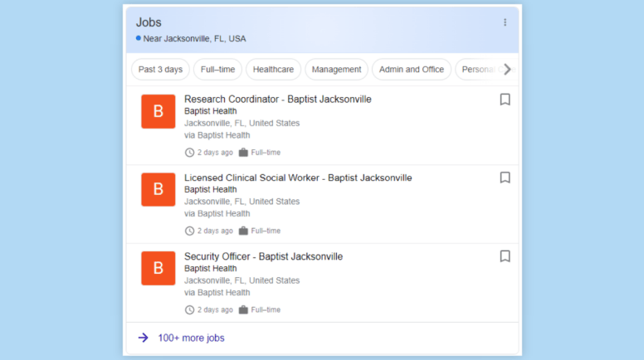Click the chips right-arrow chevron

(507, 70)
